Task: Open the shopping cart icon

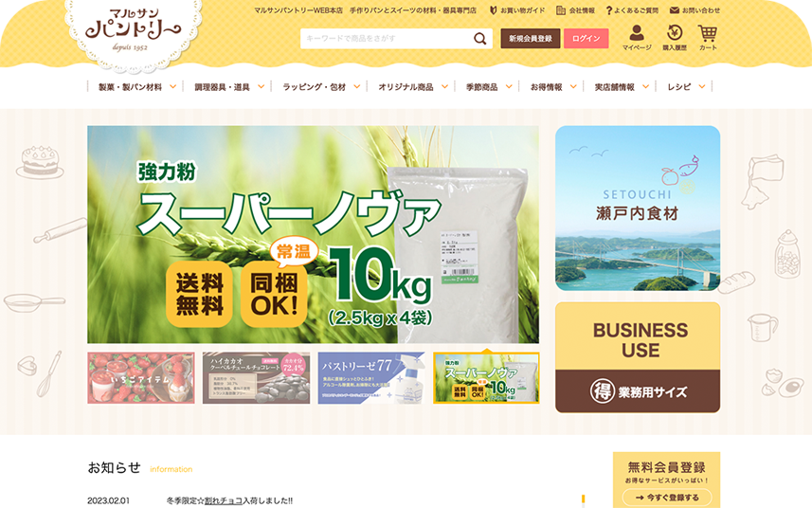Action: (708, 33)
